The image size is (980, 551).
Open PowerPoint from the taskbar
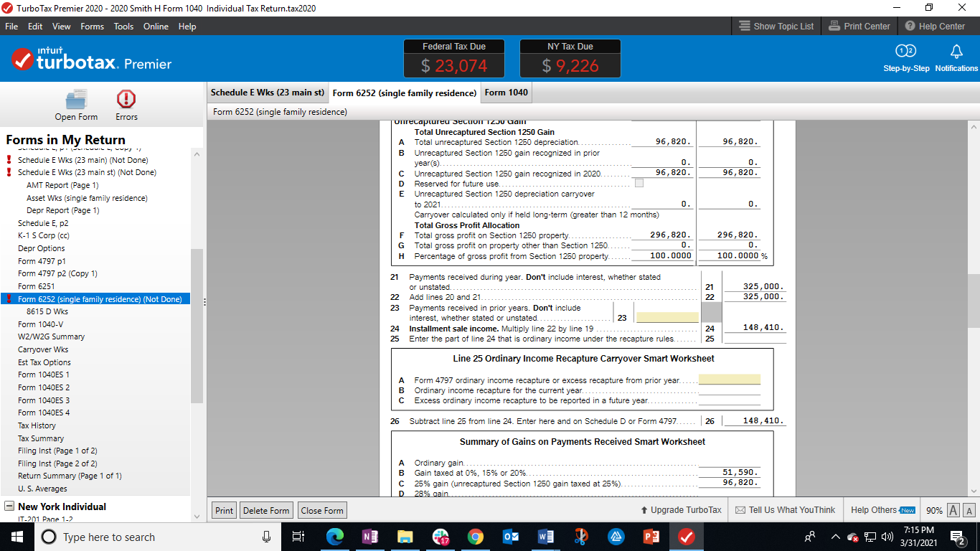[652, 537]
